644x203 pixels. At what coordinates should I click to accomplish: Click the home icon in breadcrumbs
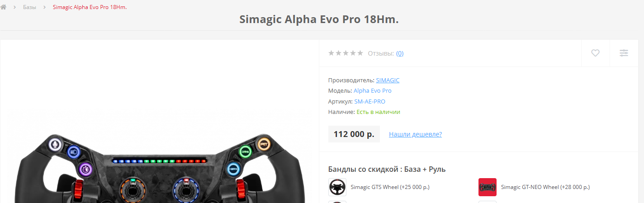click(x=3, y=7)
